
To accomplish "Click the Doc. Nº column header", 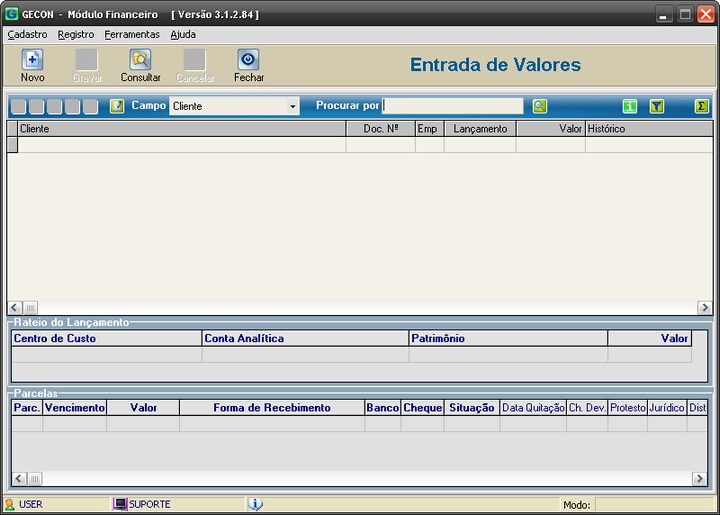I will click(x=381, y=129).
